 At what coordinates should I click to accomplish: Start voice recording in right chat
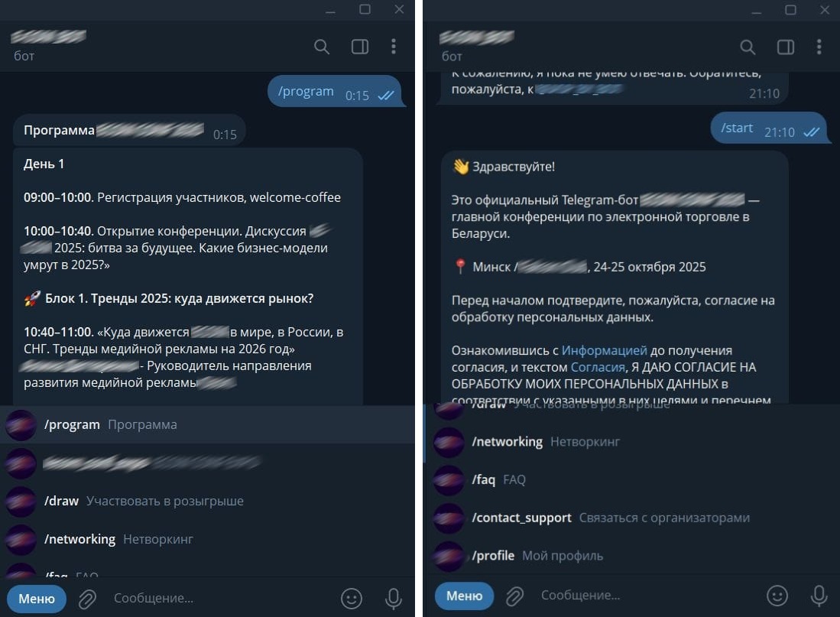(x=819, y=596)
